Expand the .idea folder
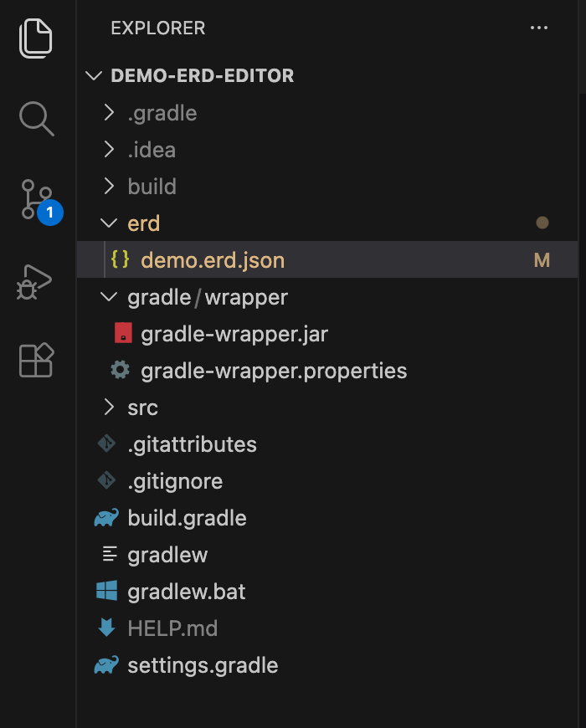The image size is (586, 728). pos(108,150)
